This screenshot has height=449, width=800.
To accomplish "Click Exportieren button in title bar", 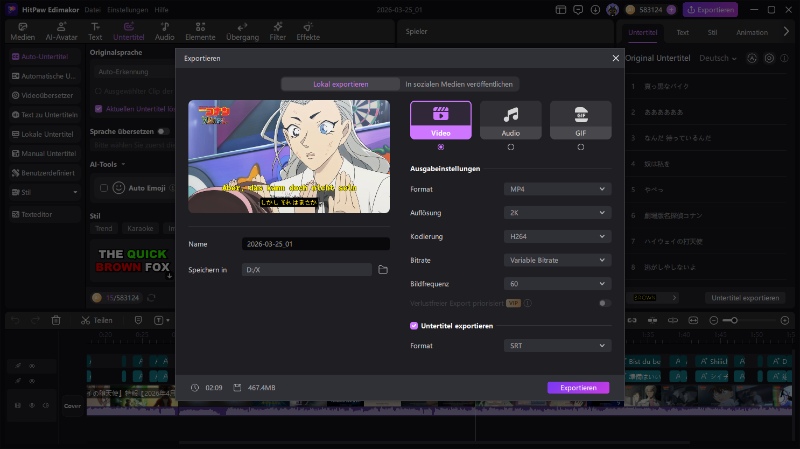I will pos(710,10).
